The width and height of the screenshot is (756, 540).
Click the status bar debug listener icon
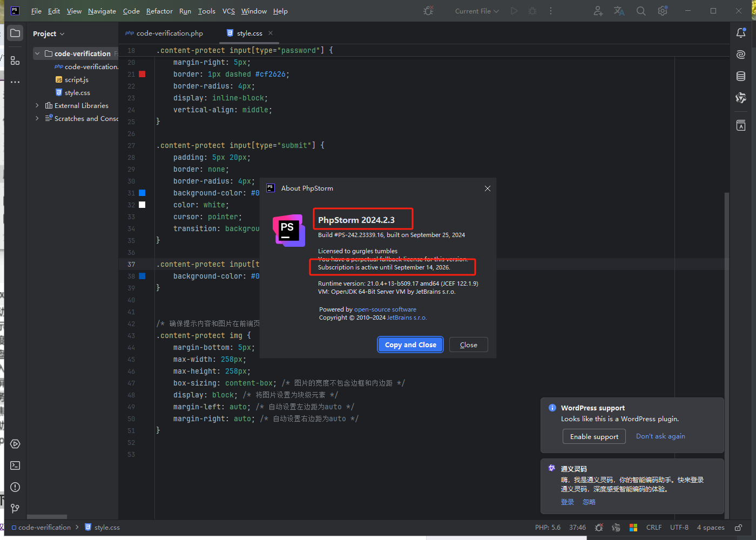coord(599,528)
